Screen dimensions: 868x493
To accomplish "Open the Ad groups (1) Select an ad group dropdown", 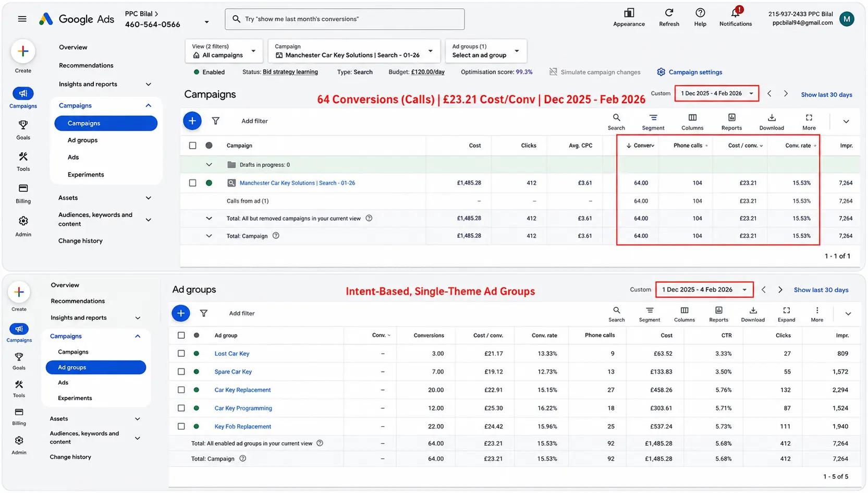I will pos(486,51).
